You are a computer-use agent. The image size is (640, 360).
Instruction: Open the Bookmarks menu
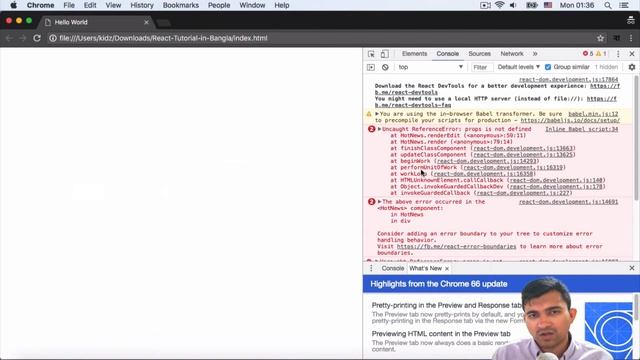click(x=180, y=5)
